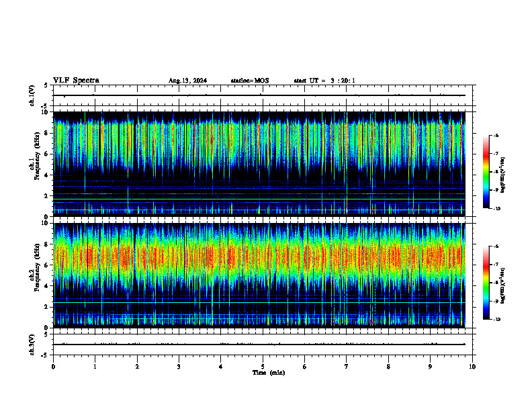Click the "-10" label on ch.1 color bar

pos(496,209)
